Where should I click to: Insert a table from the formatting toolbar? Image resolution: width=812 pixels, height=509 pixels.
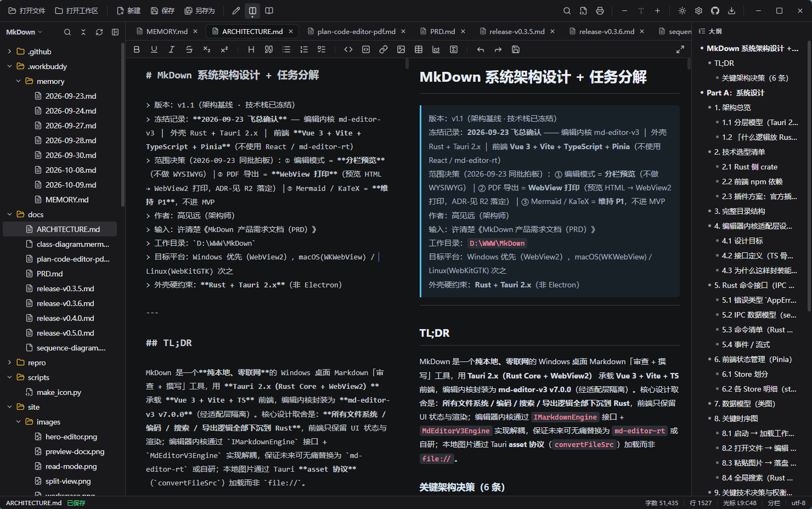(419, 49)
